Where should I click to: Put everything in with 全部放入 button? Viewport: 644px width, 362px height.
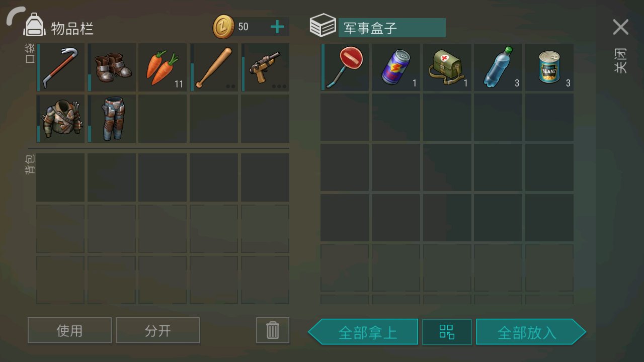[531, 332]
